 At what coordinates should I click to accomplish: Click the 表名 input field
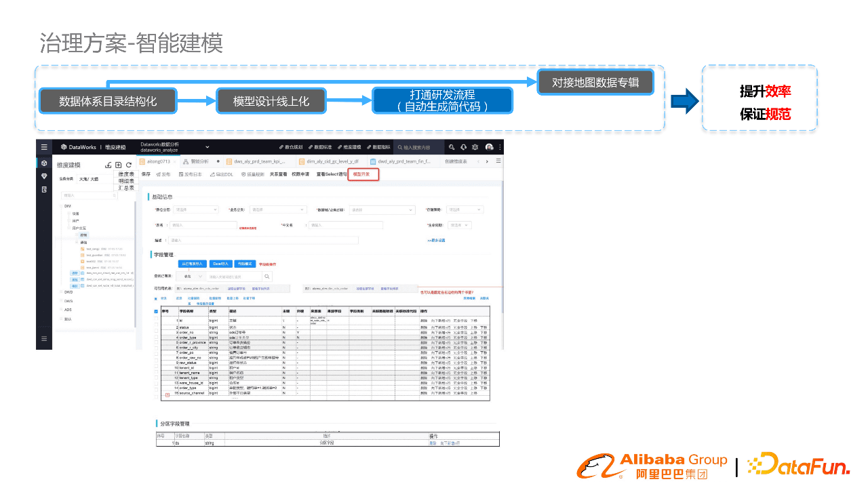[x=202, y=225]
